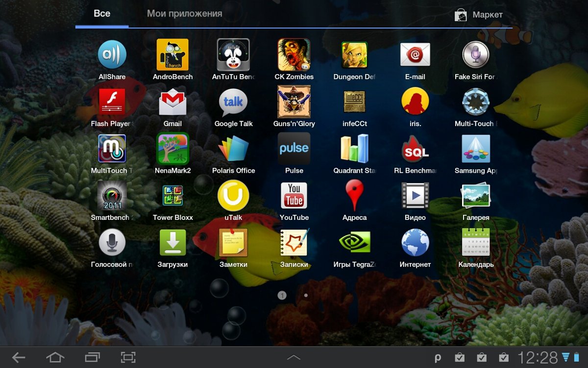Open recent apps button

[92, 358]
